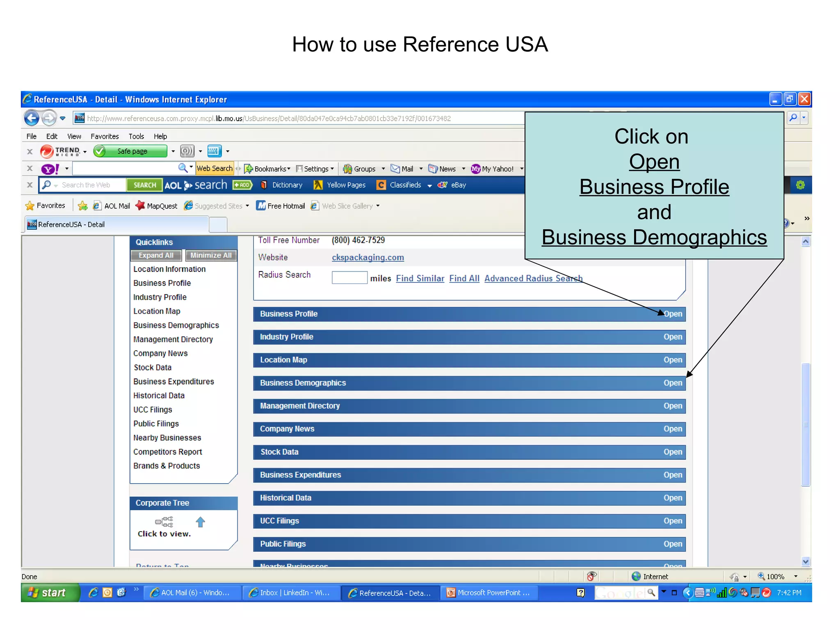This screenshot has height=630, width=840.
Task: Click the Add to Favorites Bar icon
Action: point(82,205)
